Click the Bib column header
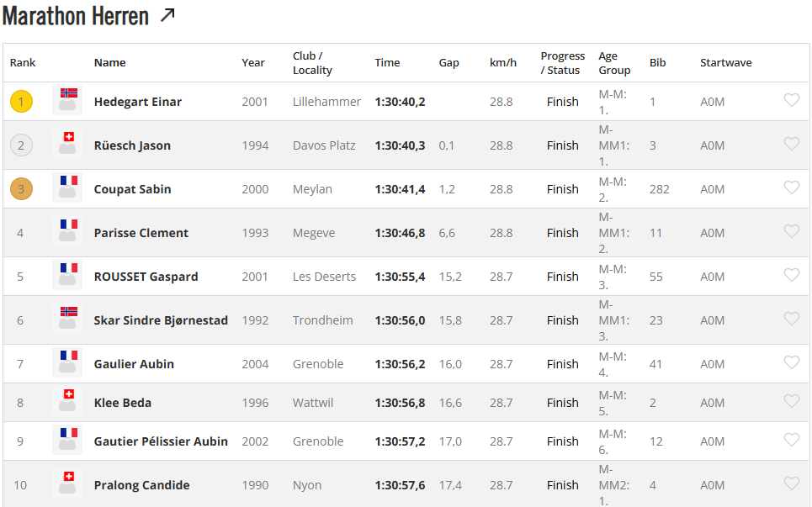Screen dimensions: 812x507 pos(657,63)
